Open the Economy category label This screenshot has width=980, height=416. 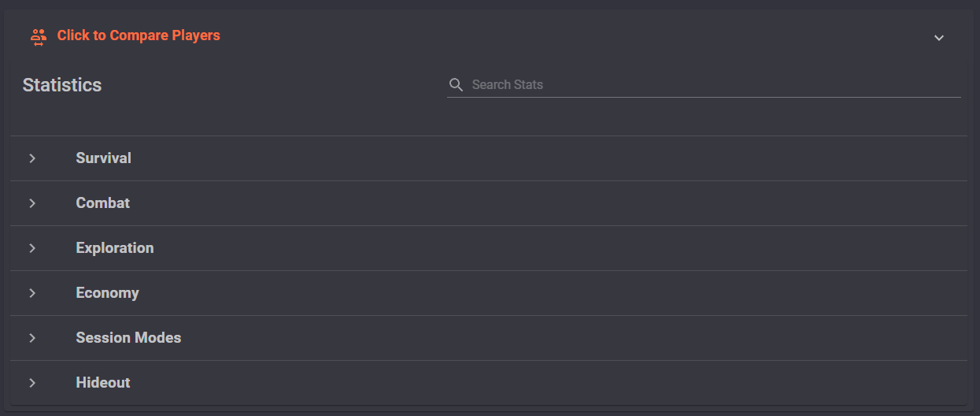pos(107,293)
